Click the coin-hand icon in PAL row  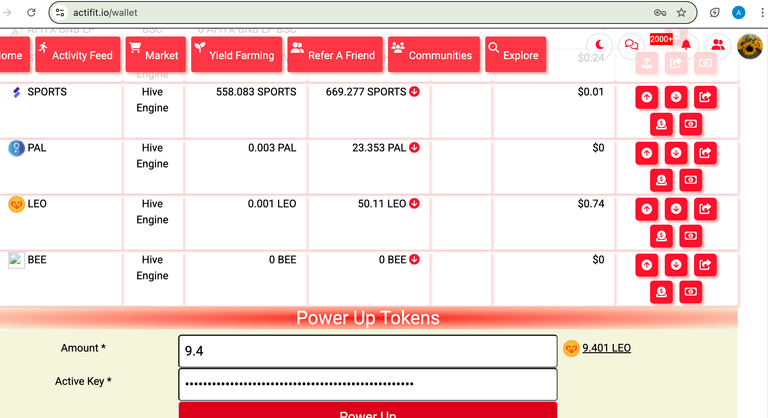[x=661, y=180]
